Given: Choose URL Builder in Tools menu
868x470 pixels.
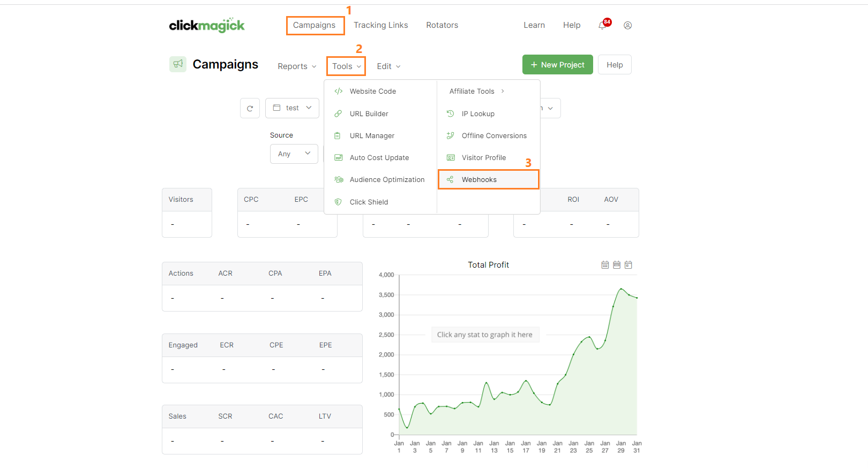Looking at the screenshot, I should point(369,114).
